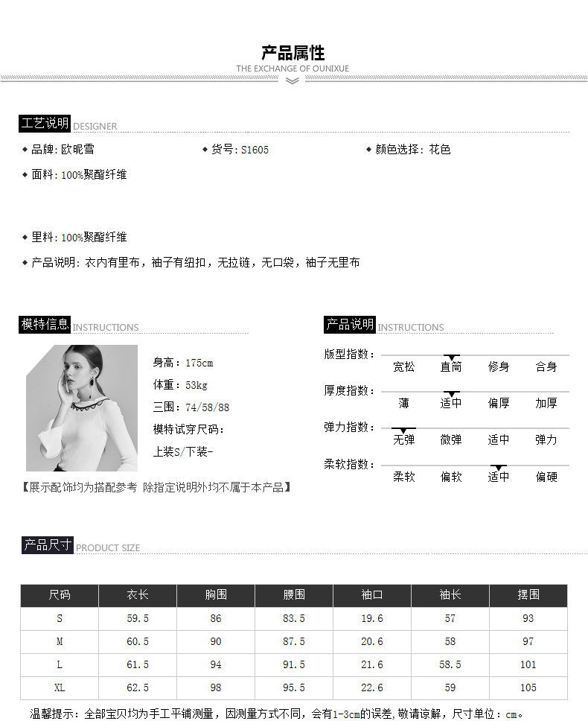Click the 展示配饰均为搭配参考 disclaimer text

click(x=156, y=487)
